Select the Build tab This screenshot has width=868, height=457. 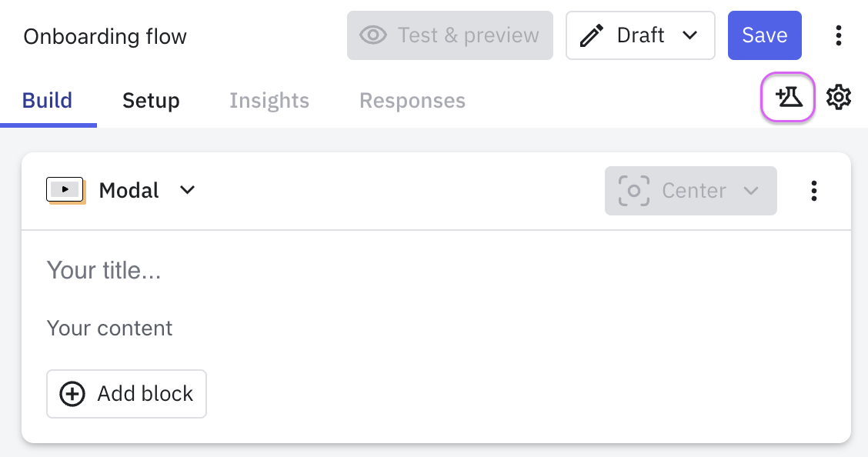(x=48, y=101)
